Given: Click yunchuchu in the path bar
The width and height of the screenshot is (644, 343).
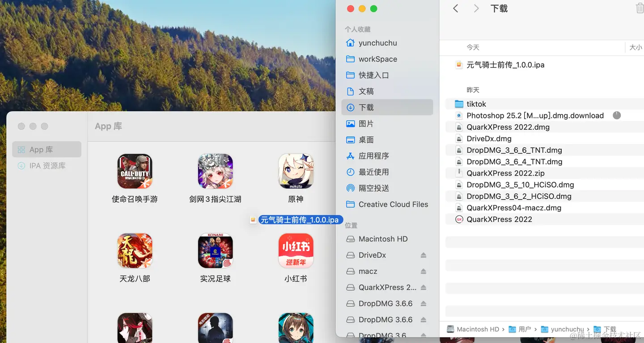Looking at the screenshot, I should pyautogui.click(x=563, y=329).
